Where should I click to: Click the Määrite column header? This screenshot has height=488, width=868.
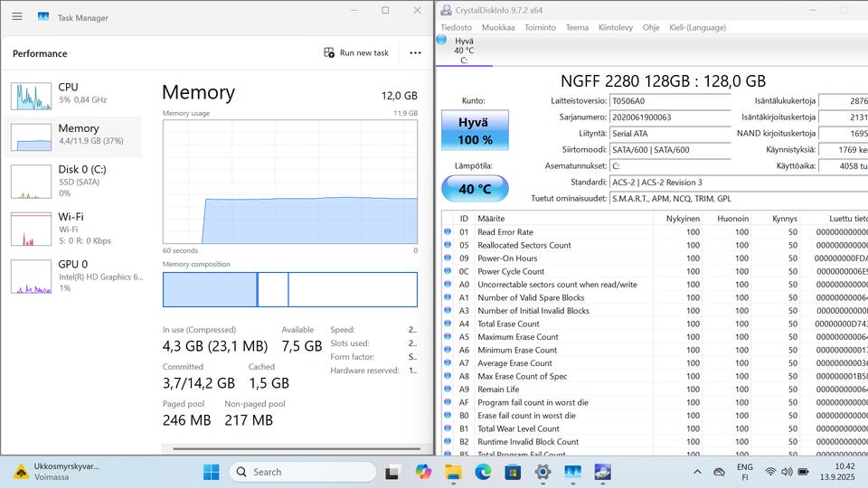[564, 218]
